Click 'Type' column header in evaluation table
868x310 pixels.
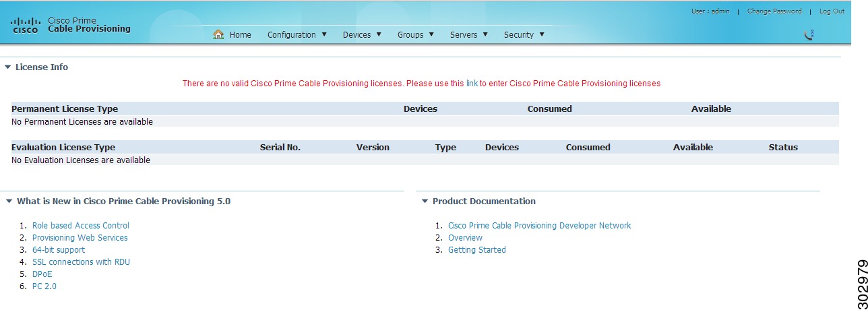click(x=445, y=147)
